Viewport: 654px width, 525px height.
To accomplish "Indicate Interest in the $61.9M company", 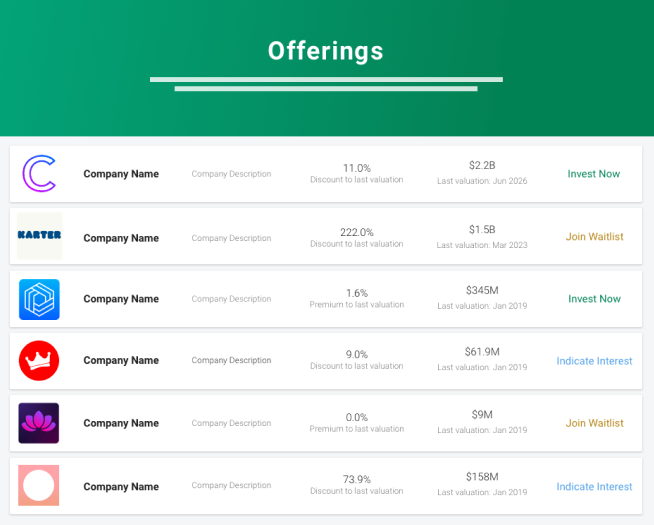I will click(x=594, y=361).
